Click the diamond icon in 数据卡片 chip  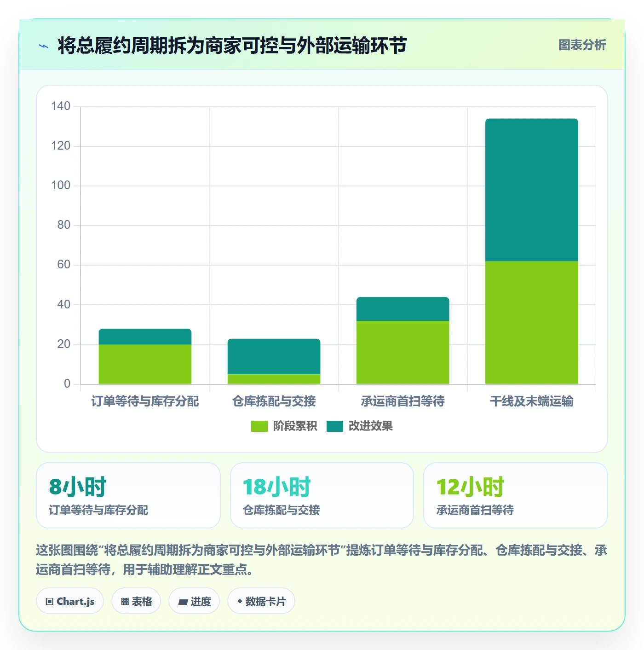[x=240, y=601]
